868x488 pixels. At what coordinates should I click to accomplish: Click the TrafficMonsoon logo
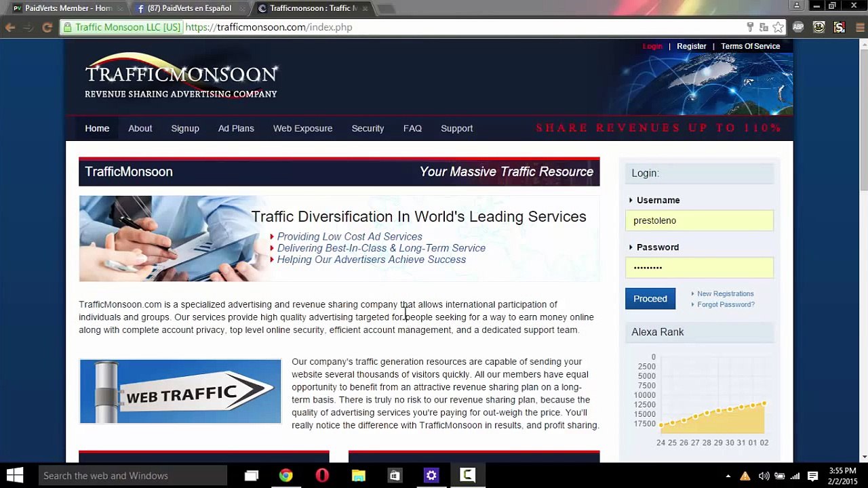181,77
